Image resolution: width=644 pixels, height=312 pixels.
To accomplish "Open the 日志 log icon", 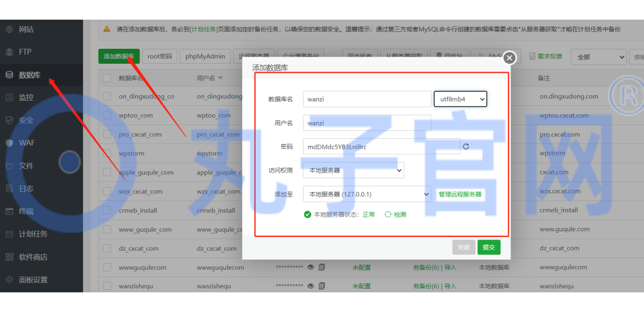I will point(10,189).
